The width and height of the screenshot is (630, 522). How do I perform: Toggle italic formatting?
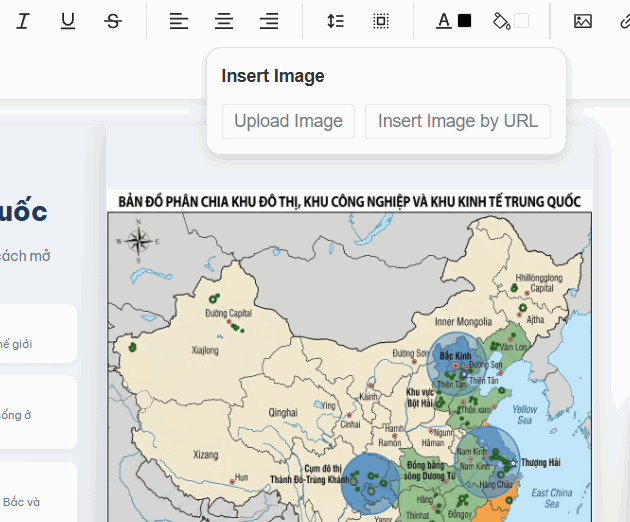click(23, 21)
